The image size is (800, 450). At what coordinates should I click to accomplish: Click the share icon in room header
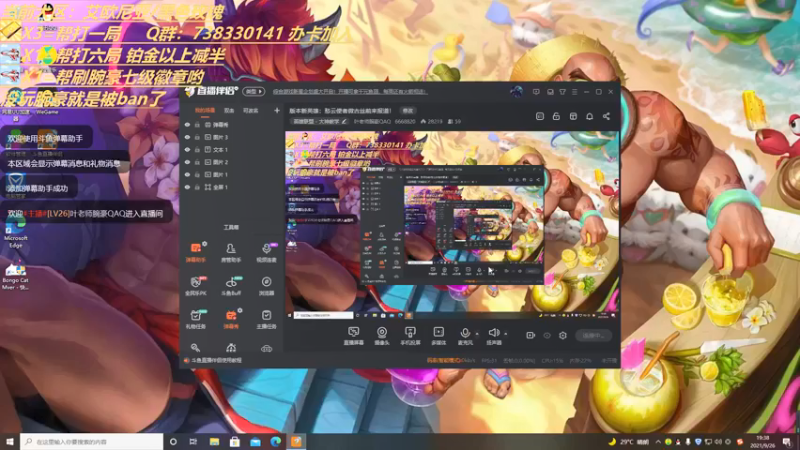pyautogui.click(x=606, y=116)
